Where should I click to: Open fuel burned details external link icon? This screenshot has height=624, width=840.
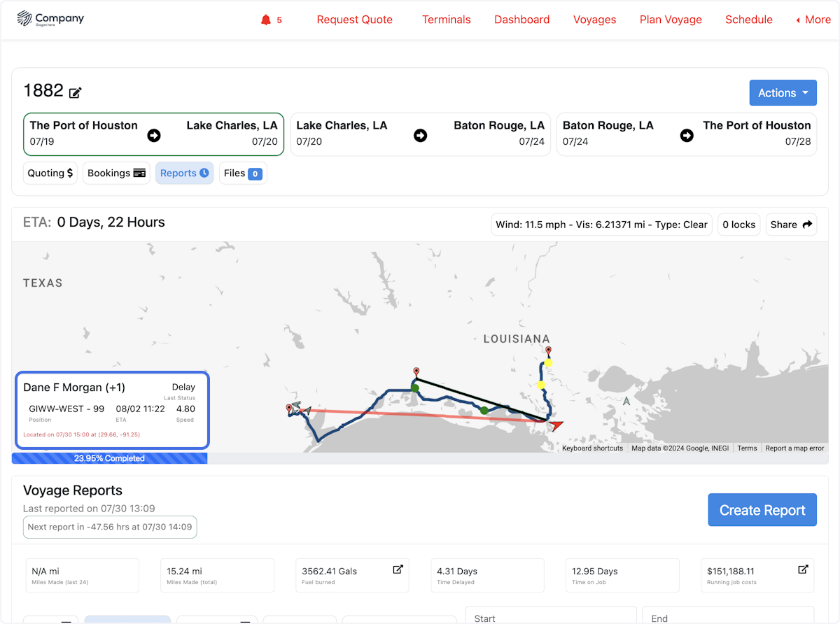click(x=398, y=569)
